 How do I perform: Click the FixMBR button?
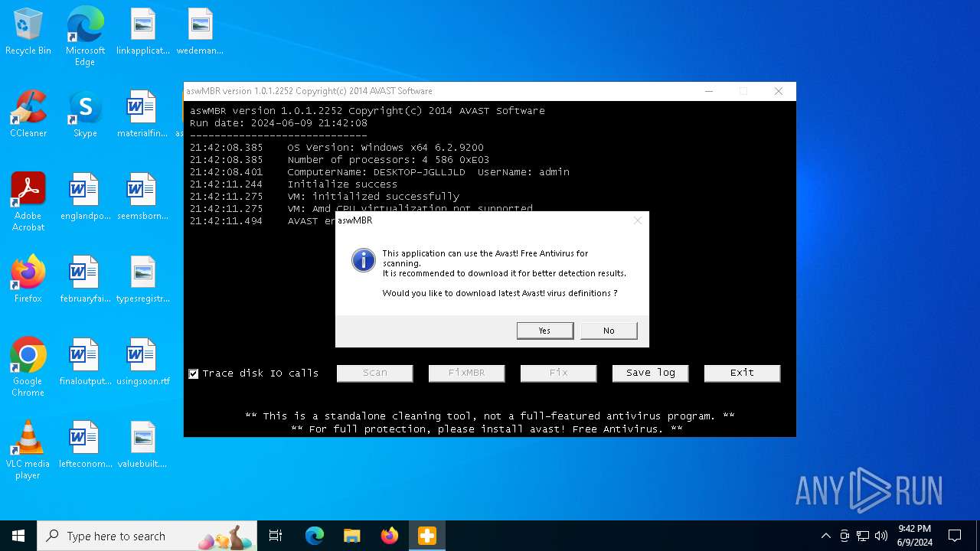point(466,373)
